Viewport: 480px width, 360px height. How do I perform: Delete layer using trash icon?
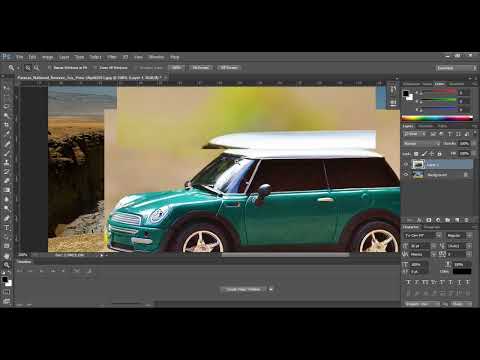click(467, 220)
